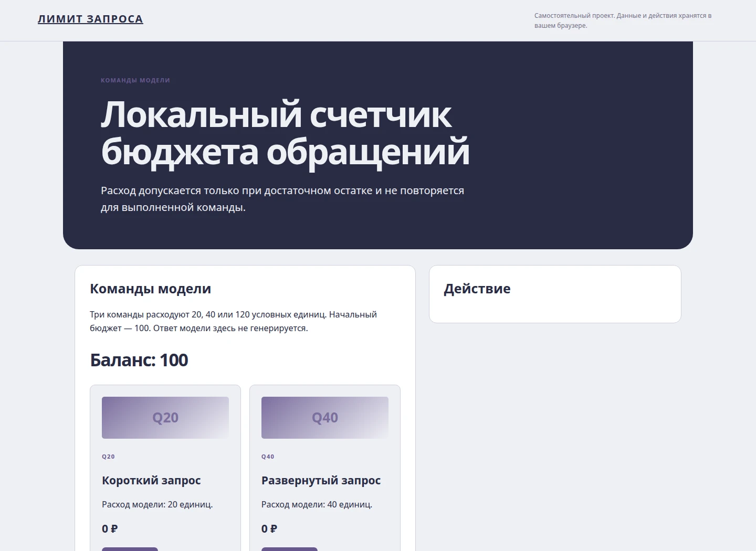Click the small КОМАНДЫ МОДЕЛИ eyebrow label
This screenshot has height=551, width=756.
coord(135,80)
